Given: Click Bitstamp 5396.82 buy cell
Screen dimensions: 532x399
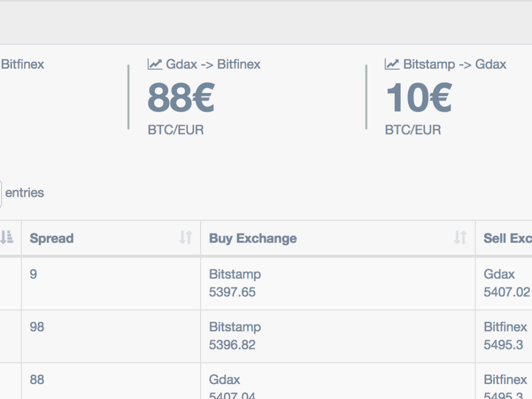Looking at the screenshot, I should pyautogui.click(x=338, y=336).
